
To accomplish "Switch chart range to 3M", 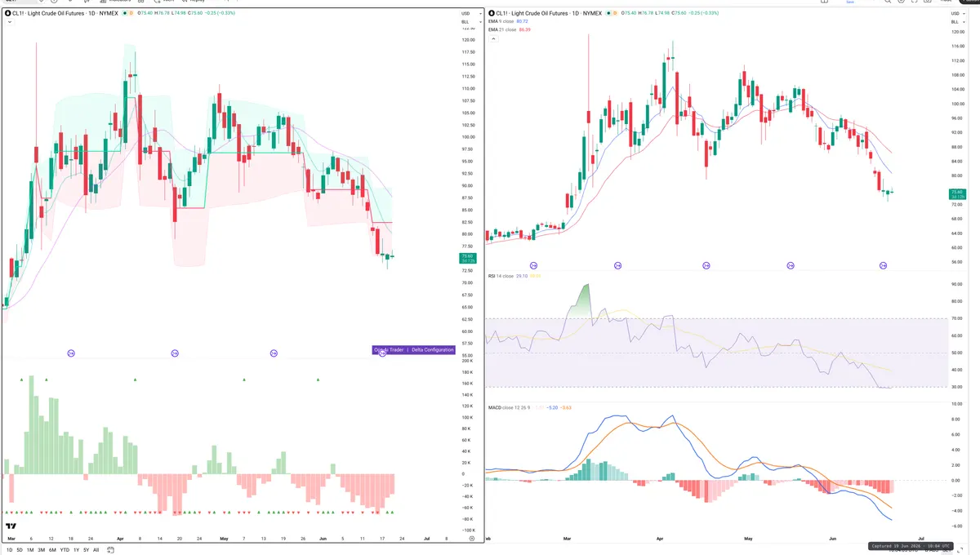I will (x=41, y=550).
